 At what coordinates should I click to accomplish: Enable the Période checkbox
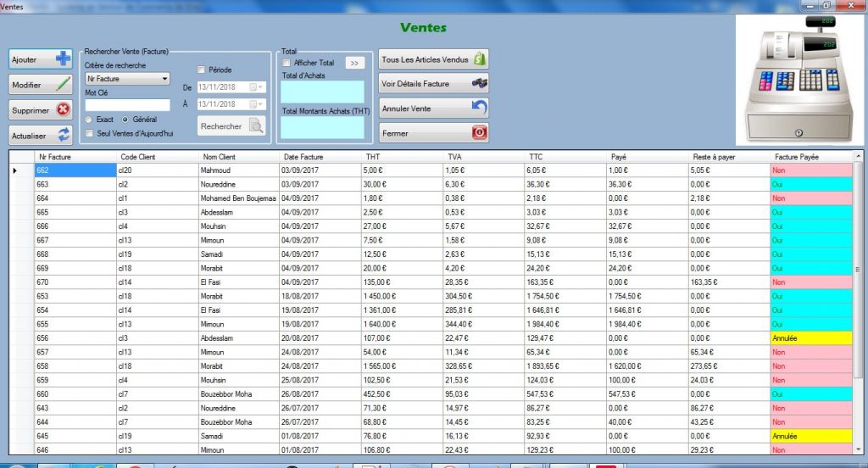201,70
